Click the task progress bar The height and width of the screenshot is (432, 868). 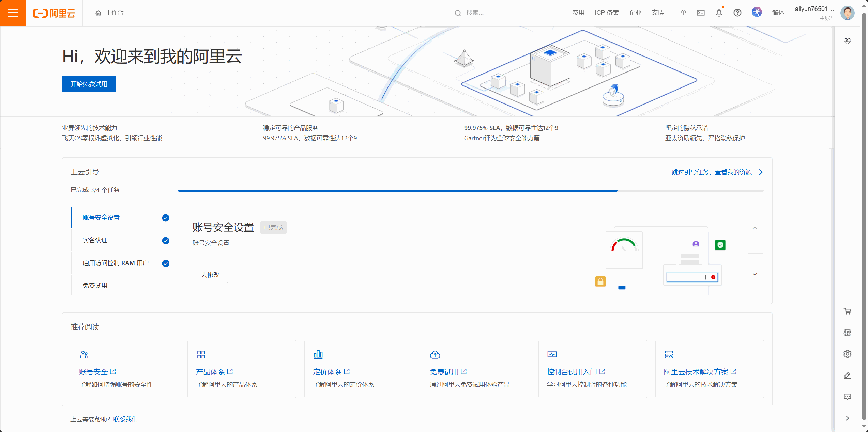[x=471, y=191]
